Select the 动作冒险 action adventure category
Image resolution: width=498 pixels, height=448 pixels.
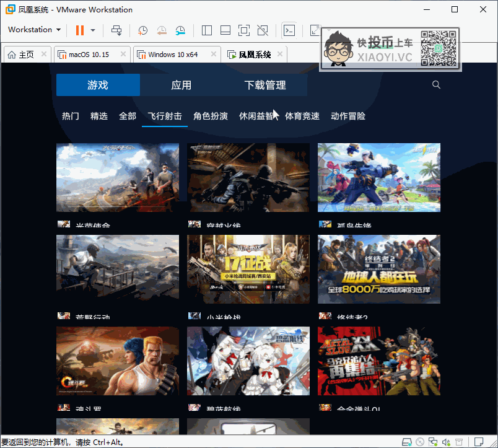[348, 116]
